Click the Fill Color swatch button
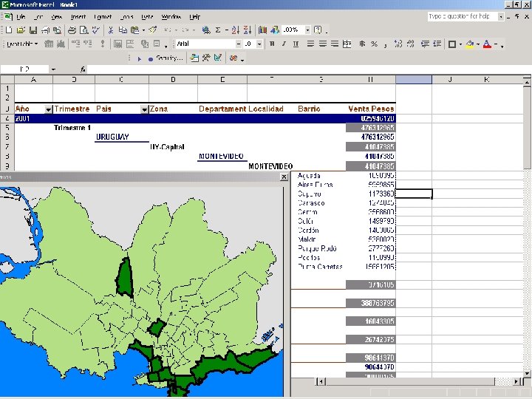The height and width of the screenshot is (399, 532). (470, 44)
